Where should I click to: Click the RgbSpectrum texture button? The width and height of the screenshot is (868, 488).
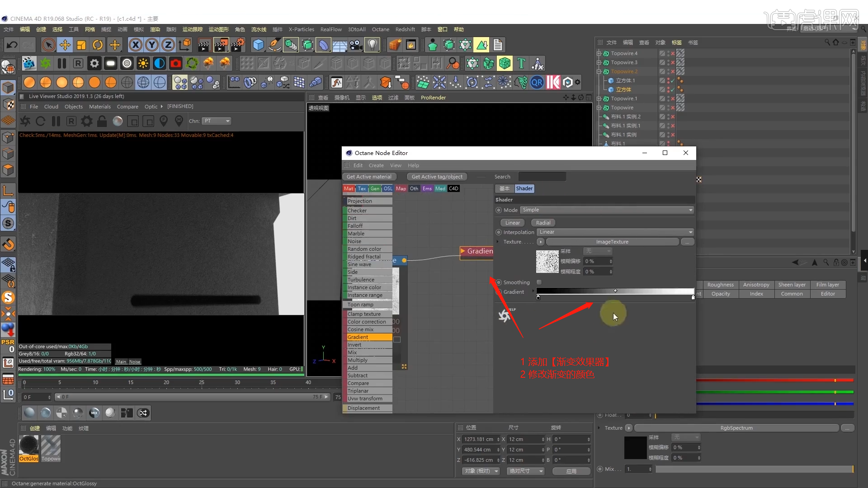[736, 428]
